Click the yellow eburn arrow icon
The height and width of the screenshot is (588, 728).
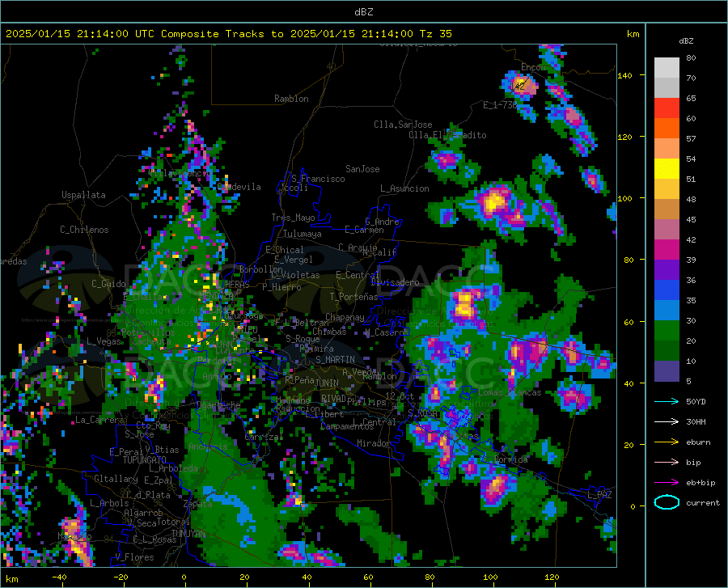click(x=667, y=442)
